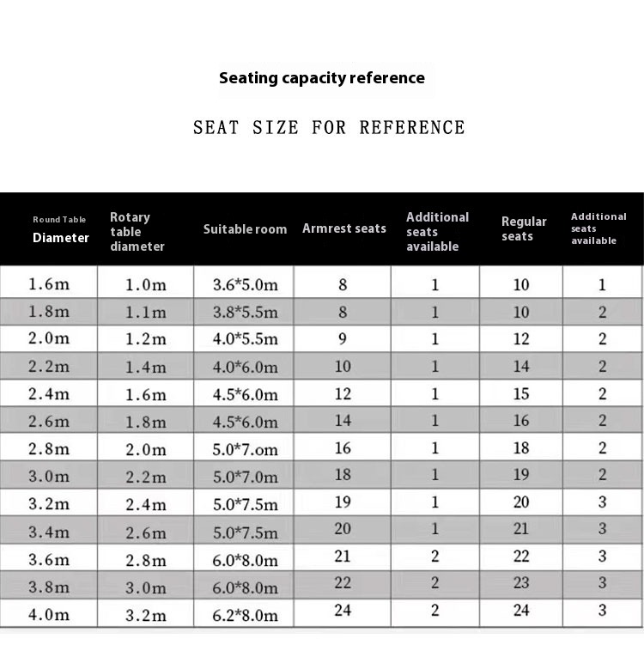Select the 'Round Table Diameter' column header
The width and height of the screenshot is (644, 651).
(61, 230)
